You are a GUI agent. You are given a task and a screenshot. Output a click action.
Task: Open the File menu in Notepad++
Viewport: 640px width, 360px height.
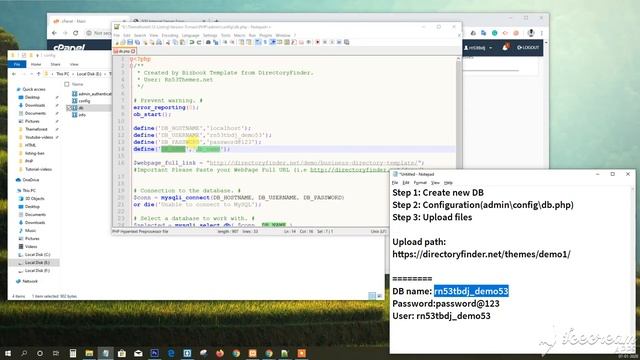click(117, 36)
